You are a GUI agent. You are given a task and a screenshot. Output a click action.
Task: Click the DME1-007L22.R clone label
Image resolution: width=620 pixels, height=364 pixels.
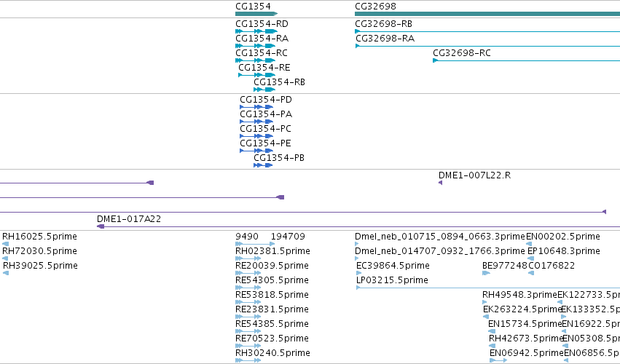pos(474,175)
